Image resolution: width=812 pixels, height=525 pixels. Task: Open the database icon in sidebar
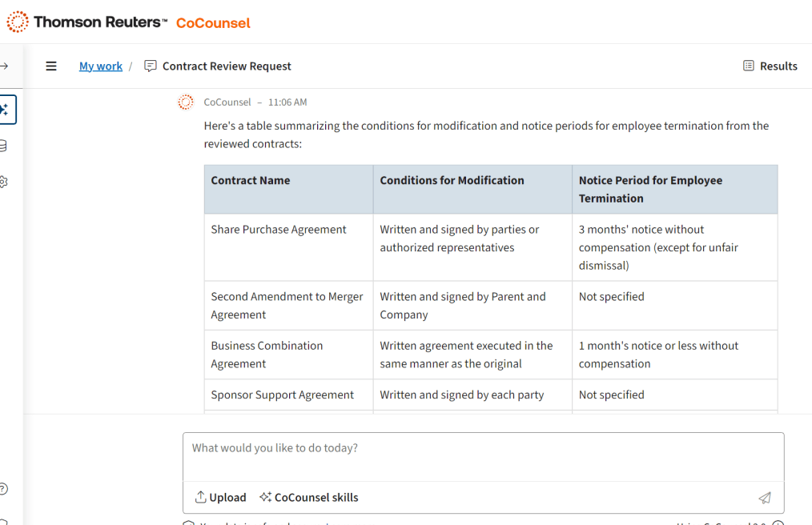pyautogui.click(x=4, y=146)
